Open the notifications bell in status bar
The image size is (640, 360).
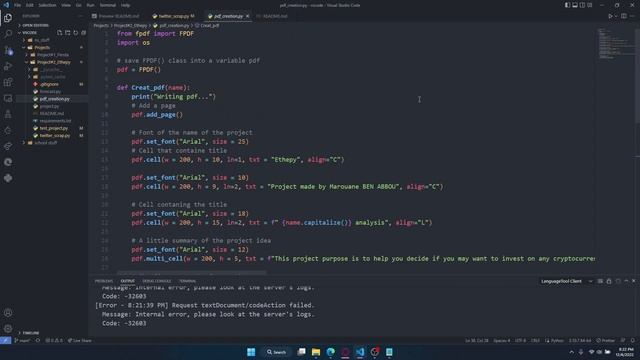point(633,340)
